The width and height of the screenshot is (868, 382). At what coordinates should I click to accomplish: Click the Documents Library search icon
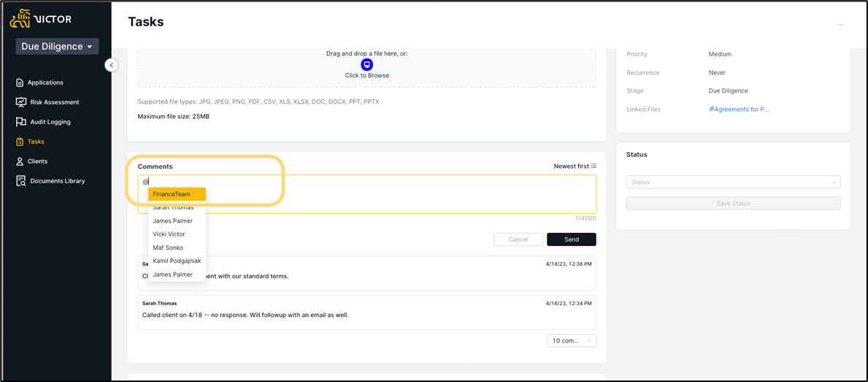[21, 181]
